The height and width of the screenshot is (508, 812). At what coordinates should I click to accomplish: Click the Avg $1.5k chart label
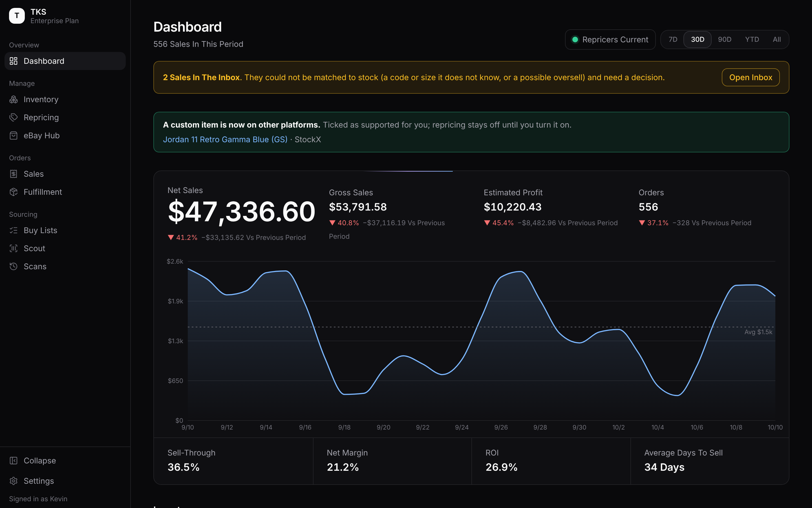(758, 332)
